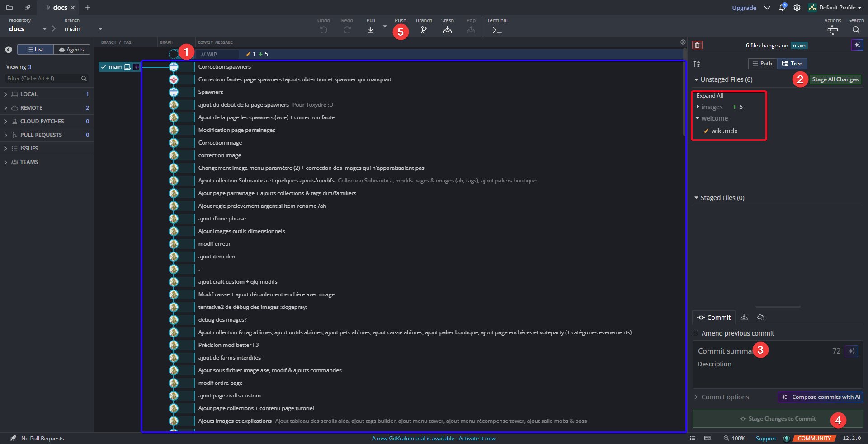
Task: Click the branch filter input field
Action: (47, 79)
